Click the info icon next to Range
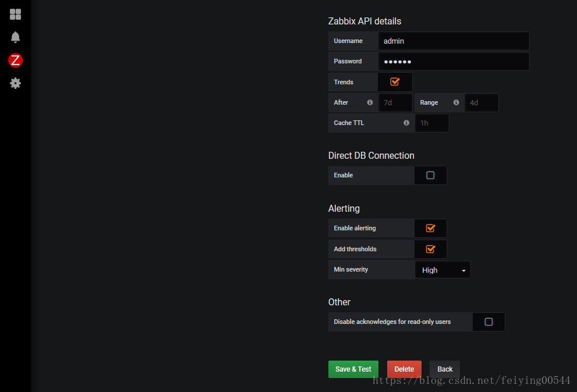The image size is (577, 392). (456, 102)
